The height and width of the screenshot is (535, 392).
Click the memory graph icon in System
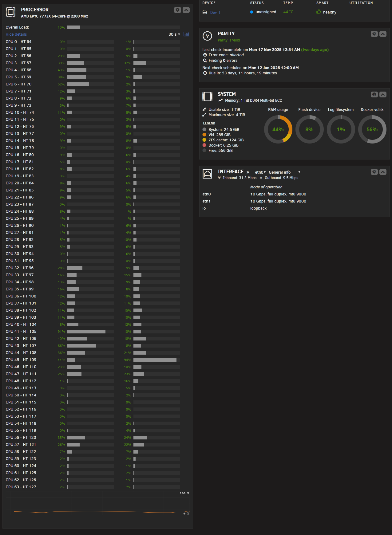tap(220, 100)
